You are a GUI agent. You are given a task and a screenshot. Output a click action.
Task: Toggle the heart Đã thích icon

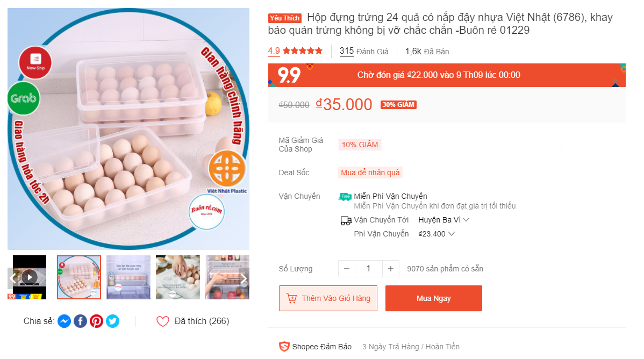163,321
